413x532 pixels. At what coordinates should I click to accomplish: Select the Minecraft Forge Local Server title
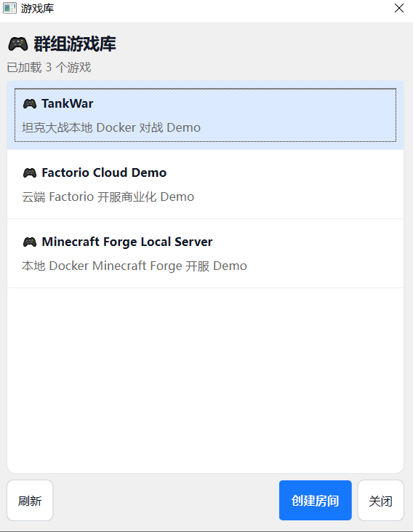coord(127,242)
